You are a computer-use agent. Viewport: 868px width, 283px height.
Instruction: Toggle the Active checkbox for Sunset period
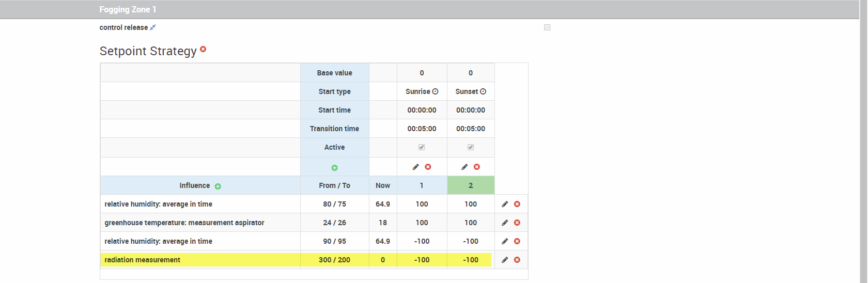(x=471, y=147)
